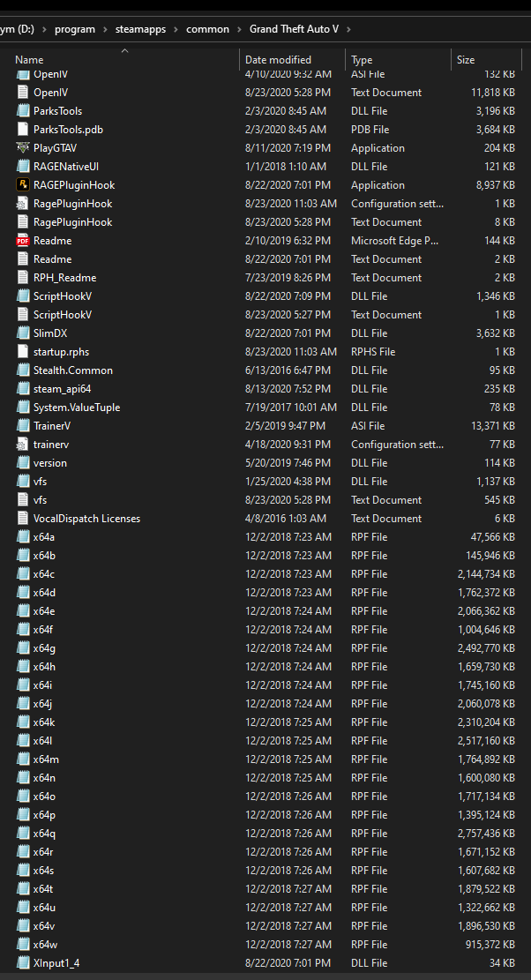Sort files by Date modified column
531x980 pixels.
coord(278,60)
